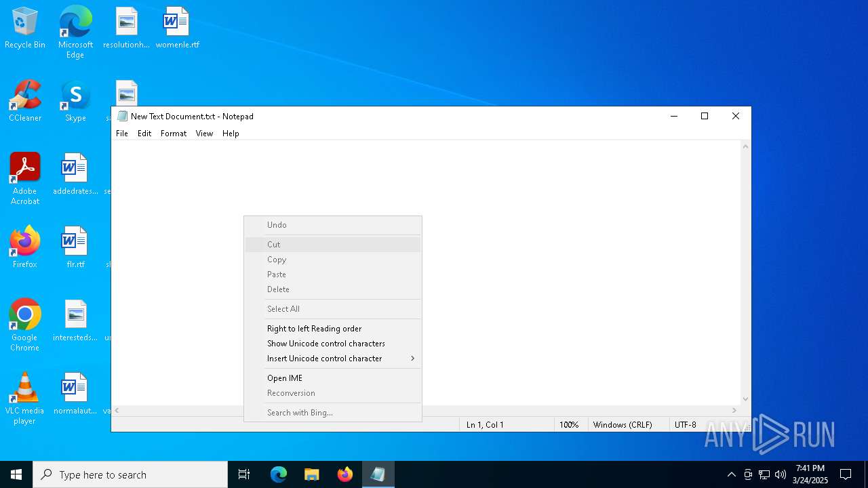Open the Windows Start menu
868x488 pixels.
(x=16, y=474)
